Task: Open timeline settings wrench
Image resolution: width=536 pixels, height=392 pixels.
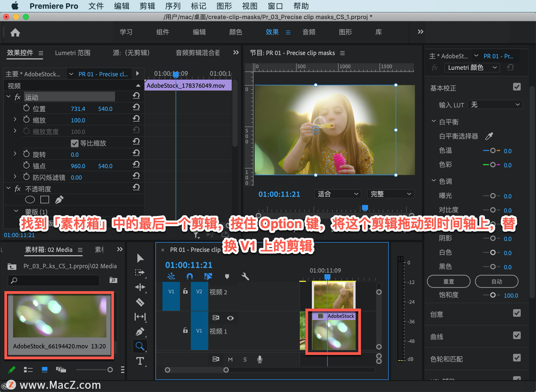Action: point(245,276)
